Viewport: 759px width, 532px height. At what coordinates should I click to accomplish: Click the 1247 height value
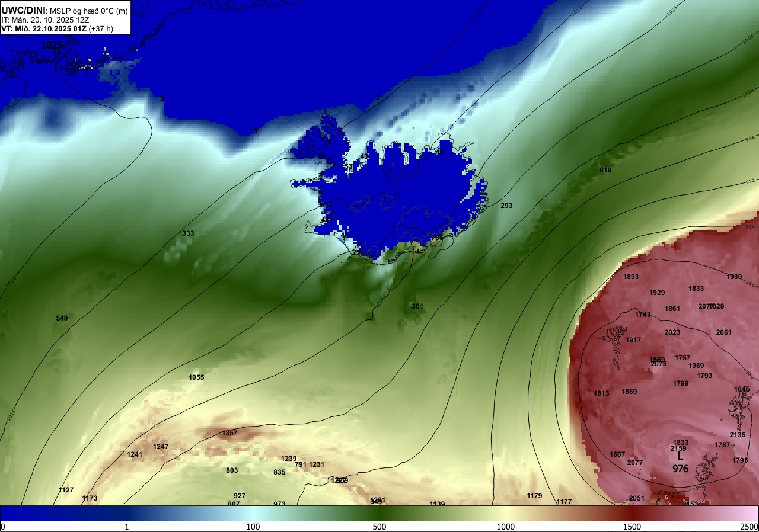pyautogui.click(x=161, y=446)
